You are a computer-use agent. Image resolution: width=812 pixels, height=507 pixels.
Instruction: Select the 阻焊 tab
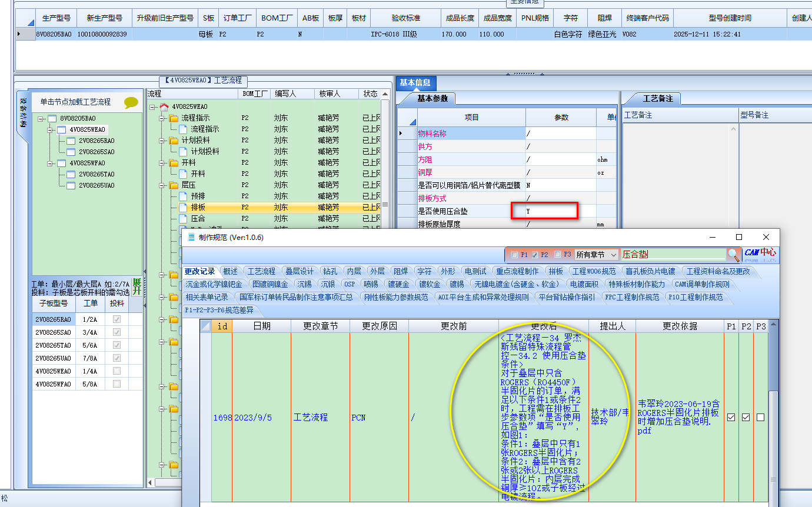click(x=401, y=271)
